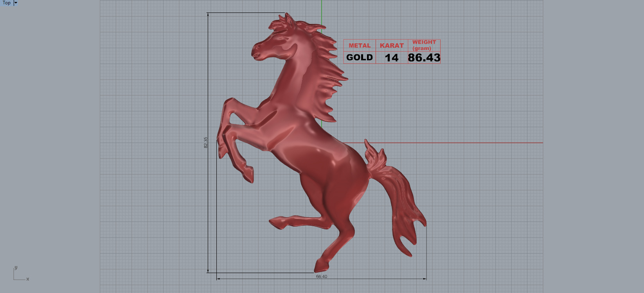Select the vertical dimension 82.35

point(206,143)
